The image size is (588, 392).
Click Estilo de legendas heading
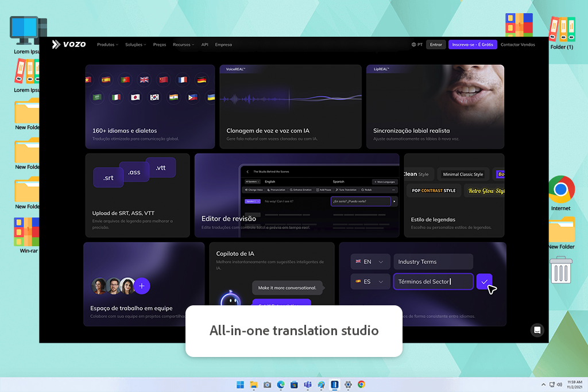(x=433, y=220)
